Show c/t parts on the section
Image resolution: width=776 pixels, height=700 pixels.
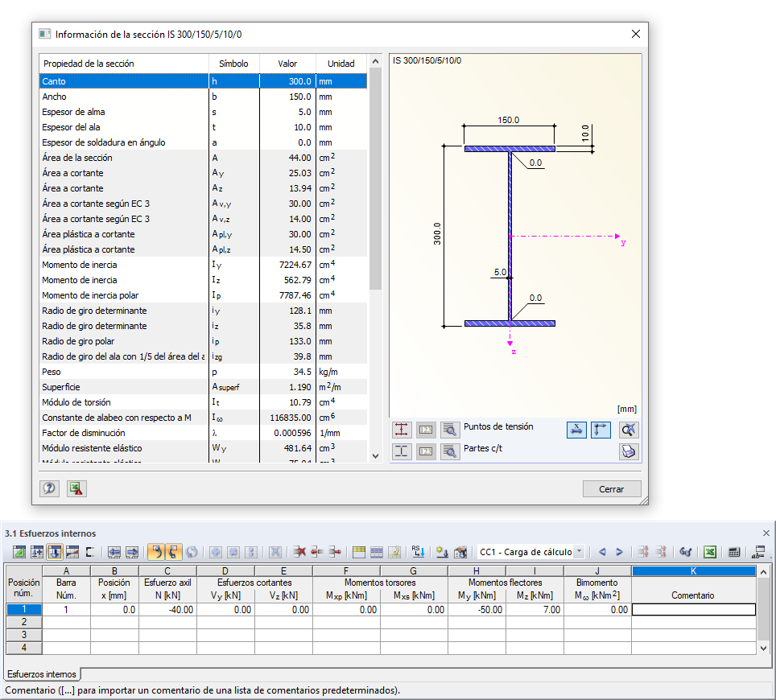(x=402, y=451)
